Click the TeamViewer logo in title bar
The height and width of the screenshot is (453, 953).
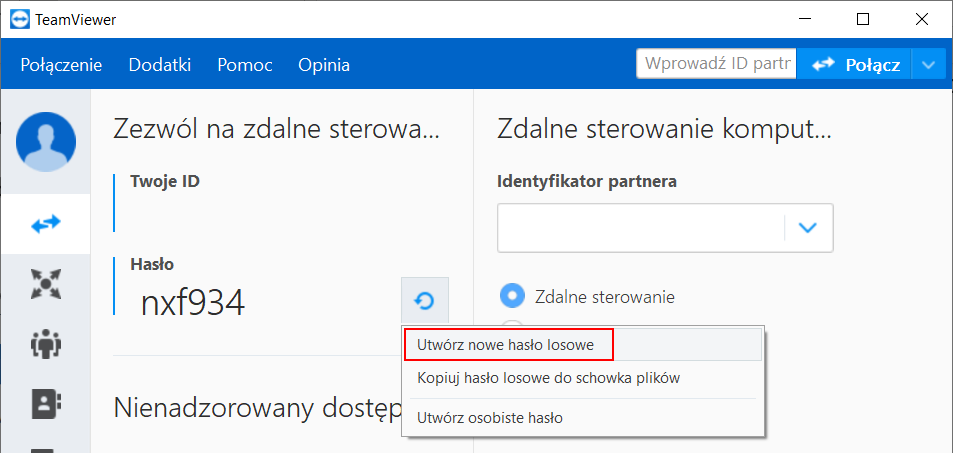pos(20,19)
